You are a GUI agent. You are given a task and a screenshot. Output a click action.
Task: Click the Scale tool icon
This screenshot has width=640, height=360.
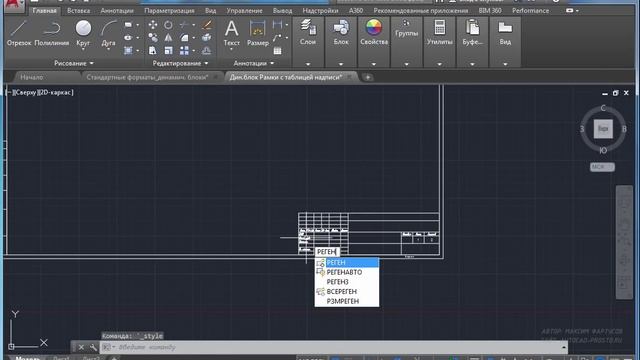168,51
